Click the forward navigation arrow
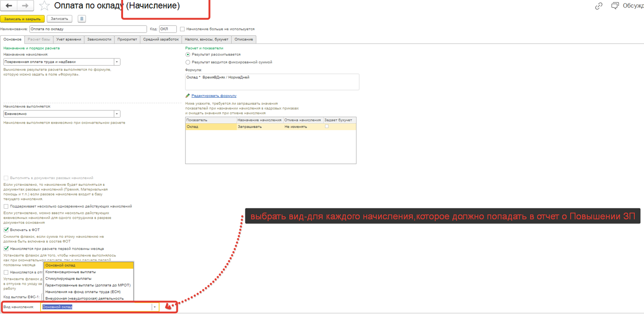This screenshot has height=316, width=644. tap(25, 6)
